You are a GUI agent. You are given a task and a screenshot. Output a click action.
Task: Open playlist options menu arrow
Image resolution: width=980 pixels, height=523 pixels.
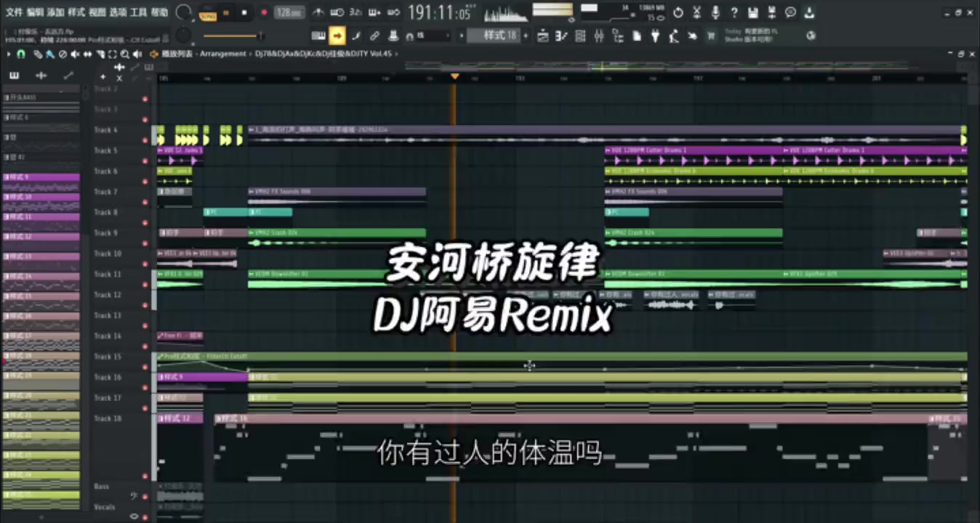click(9, 54)
